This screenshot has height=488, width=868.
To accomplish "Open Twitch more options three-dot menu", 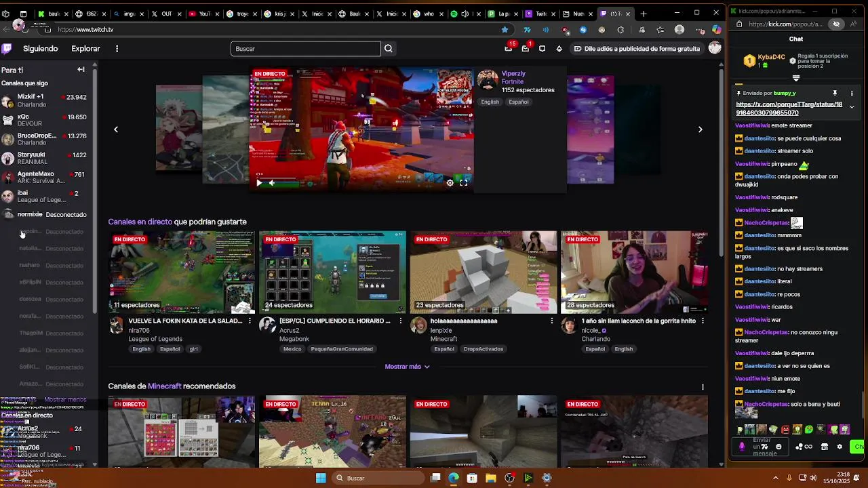I will click(x=117, y=49).
